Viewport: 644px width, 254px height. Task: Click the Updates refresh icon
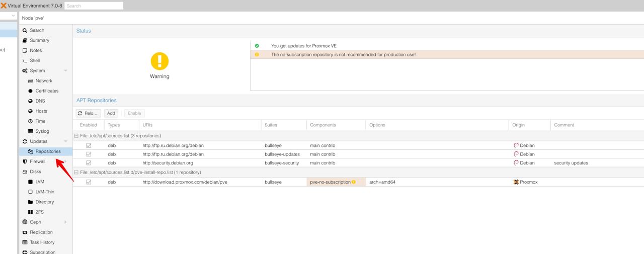pos(25,141)
